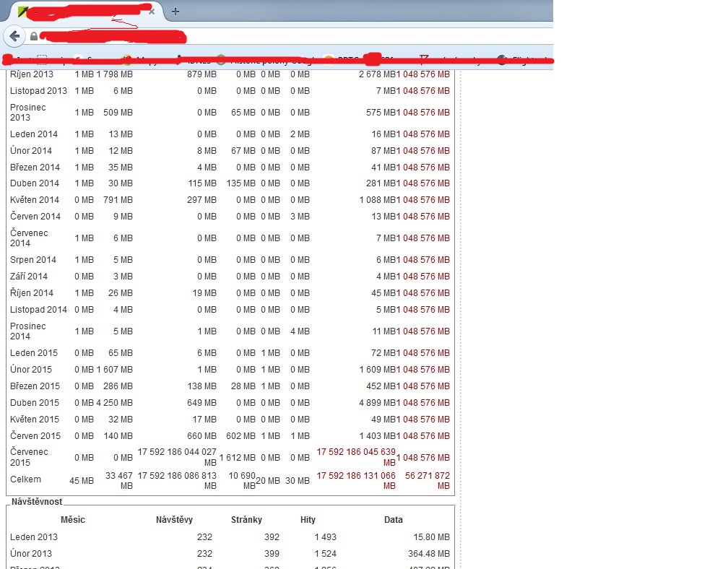Select the Hity column header
The width and height of the screenshot is (728, 569).
[x=308, y=520]
